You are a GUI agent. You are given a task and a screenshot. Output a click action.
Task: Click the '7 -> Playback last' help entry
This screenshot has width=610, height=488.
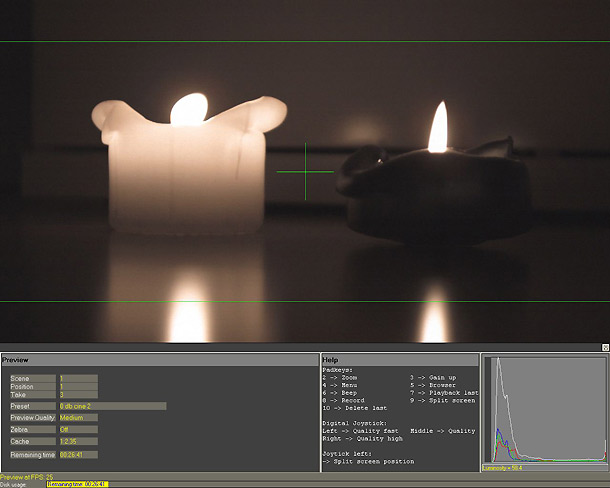coord(444,392)
